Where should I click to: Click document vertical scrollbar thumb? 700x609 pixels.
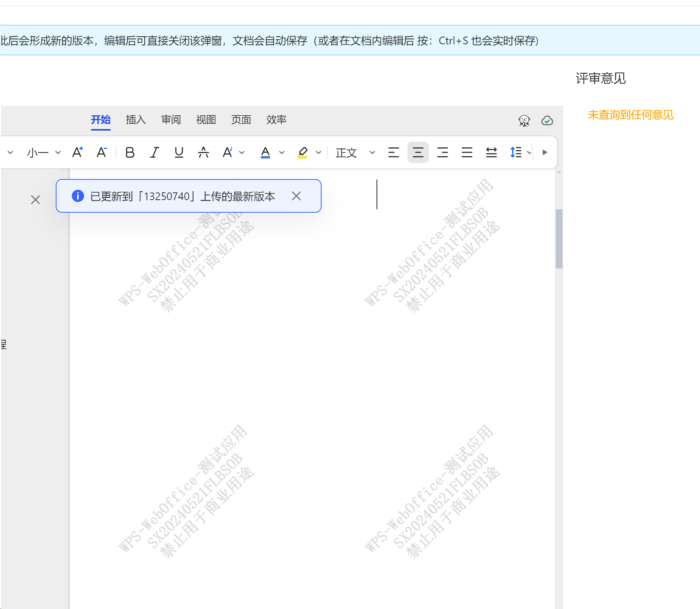(559, 239)
